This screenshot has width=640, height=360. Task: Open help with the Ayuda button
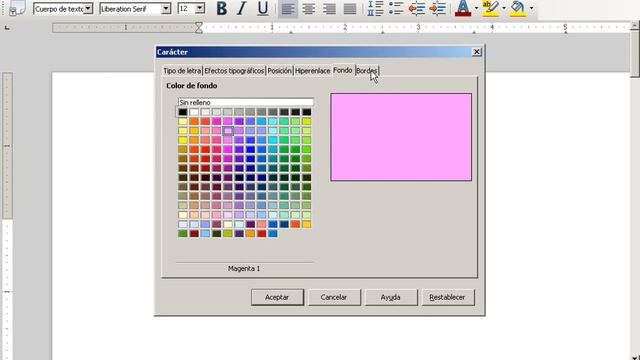point(391,297)
